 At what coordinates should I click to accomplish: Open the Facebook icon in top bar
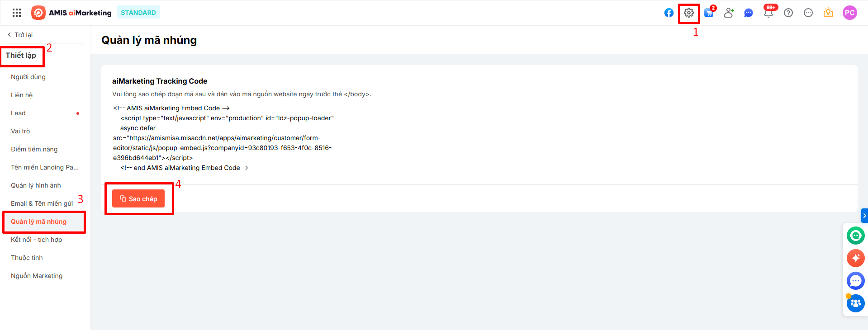(x=669, y=13)
